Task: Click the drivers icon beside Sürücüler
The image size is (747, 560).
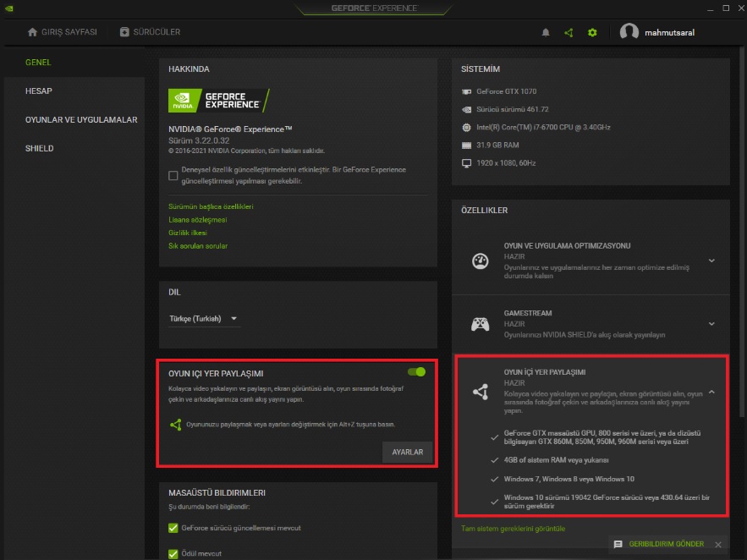Action: point(124,32)
